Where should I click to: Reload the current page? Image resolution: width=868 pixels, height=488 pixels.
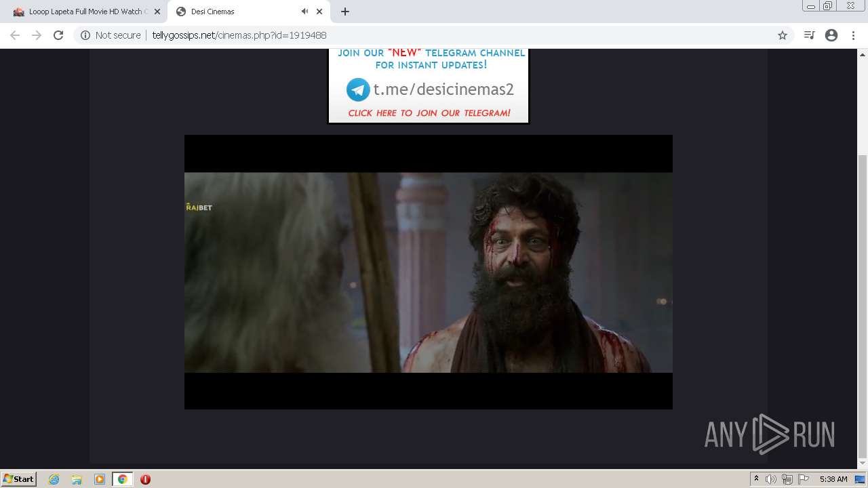(58, 35)
